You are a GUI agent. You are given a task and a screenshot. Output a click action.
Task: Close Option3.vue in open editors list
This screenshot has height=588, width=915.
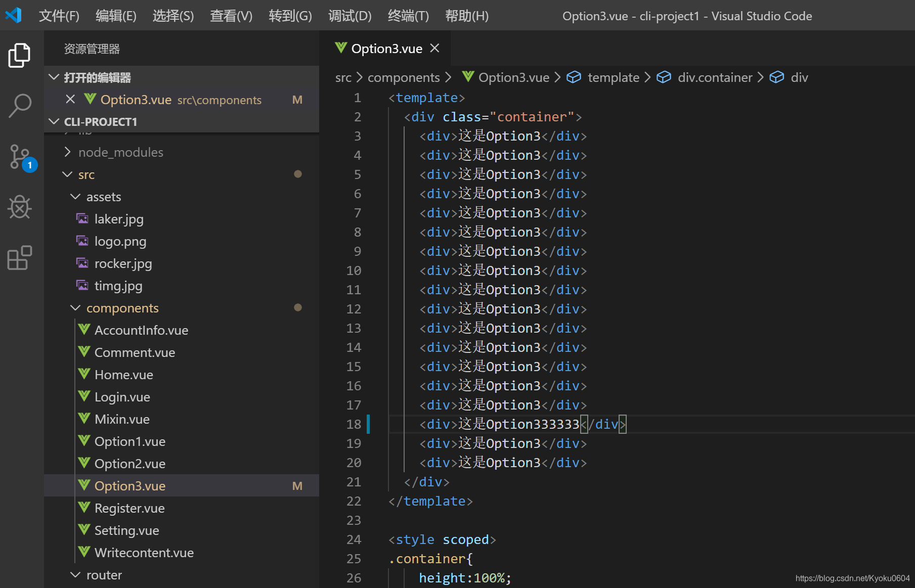pos(70,99)
